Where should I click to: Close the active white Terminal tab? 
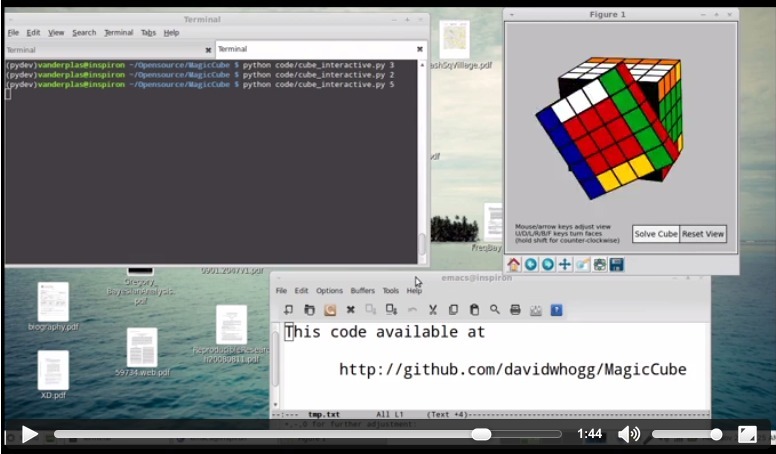pos(420,49)
